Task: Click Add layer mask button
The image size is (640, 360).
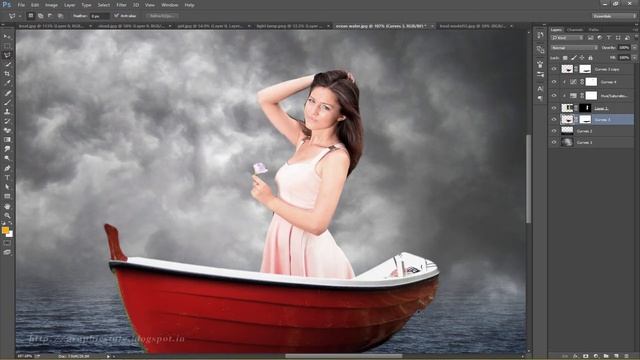Action: [585, 356]
